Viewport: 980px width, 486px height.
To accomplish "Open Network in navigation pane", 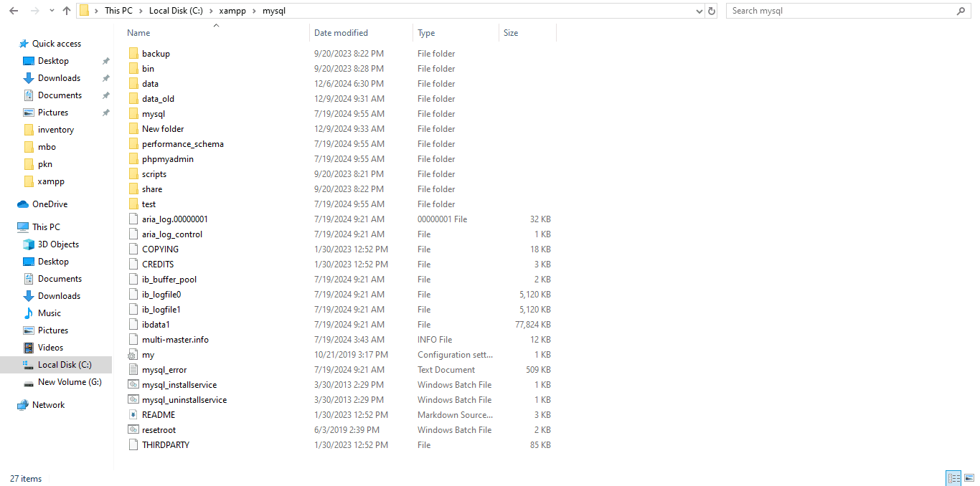I will [x=48, y=405].
